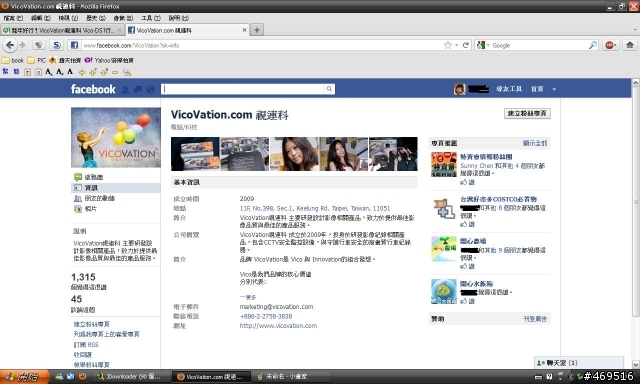The image size is (640, 384).
Task: Open a new tab with the plus button
Action: tap(257, 30)
